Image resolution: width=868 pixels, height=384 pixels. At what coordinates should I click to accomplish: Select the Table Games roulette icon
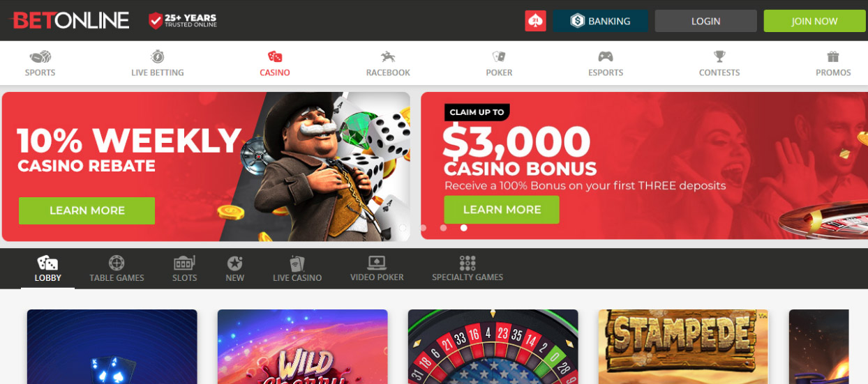(117, 263)
